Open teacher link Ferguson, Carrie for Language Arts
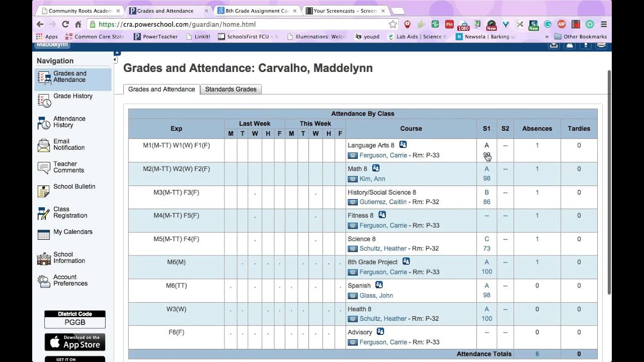644x362 pixels. pyautogui.click(x=383, y=155)
